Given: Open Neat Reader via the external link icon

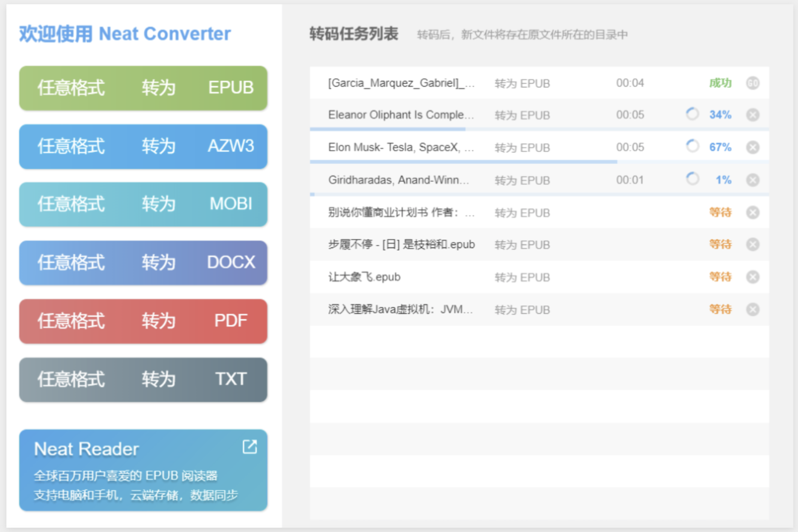Looking at the screenshot, I should [x=249, y=446].
